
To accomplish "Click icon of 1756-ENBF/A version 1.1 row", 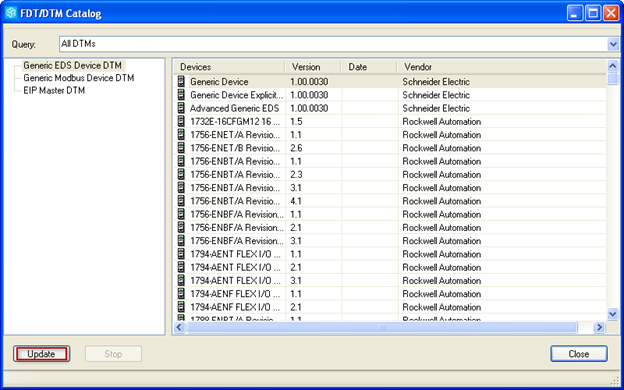I will (181, 214).
